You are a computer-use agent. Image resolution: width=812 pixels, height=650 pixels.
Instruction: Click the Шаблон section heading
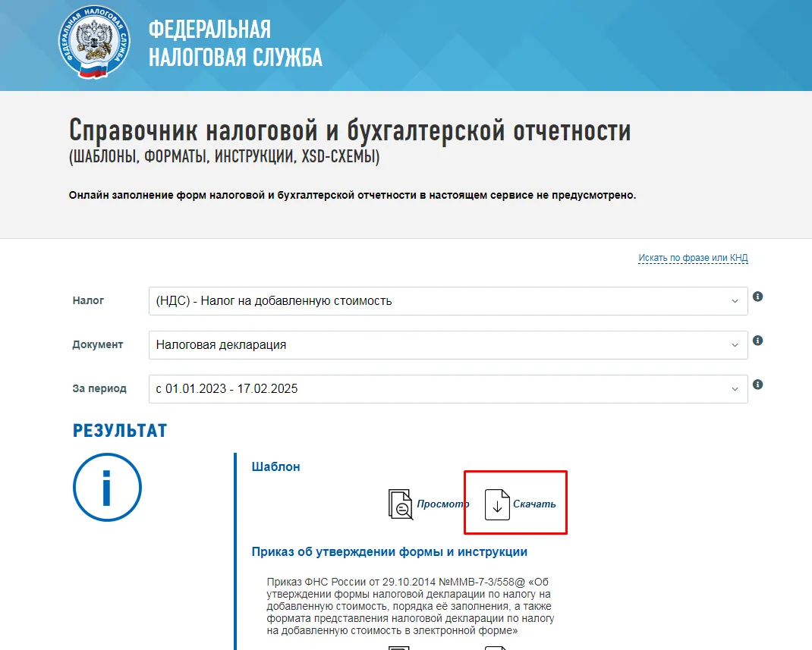pos(275,467)
